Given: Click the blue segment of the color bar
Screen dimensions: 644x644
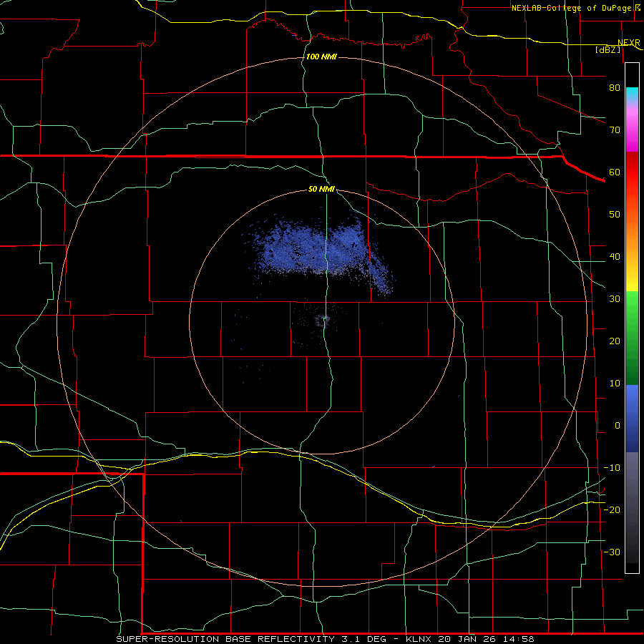Looking at the screenshot, I should click(632, 419).
